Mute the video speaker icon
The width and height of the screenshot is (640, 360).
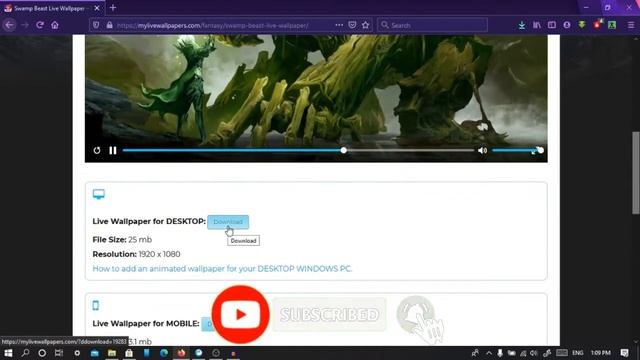click(482, 151)
